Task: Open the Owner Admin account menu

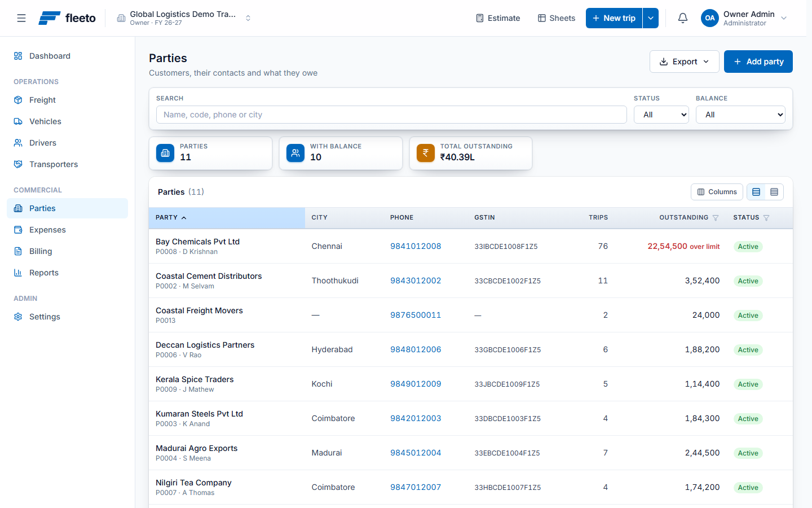Action: (744, 18)
